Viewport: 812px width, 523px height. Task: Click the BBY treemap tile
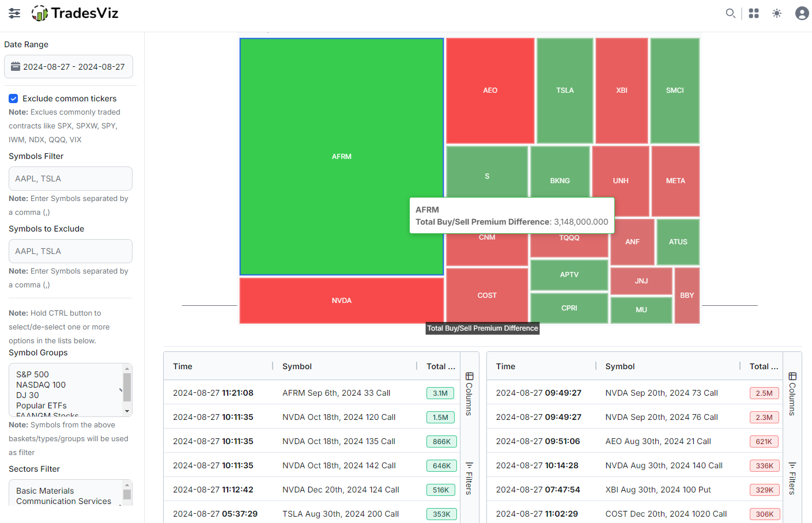(687, 295)
